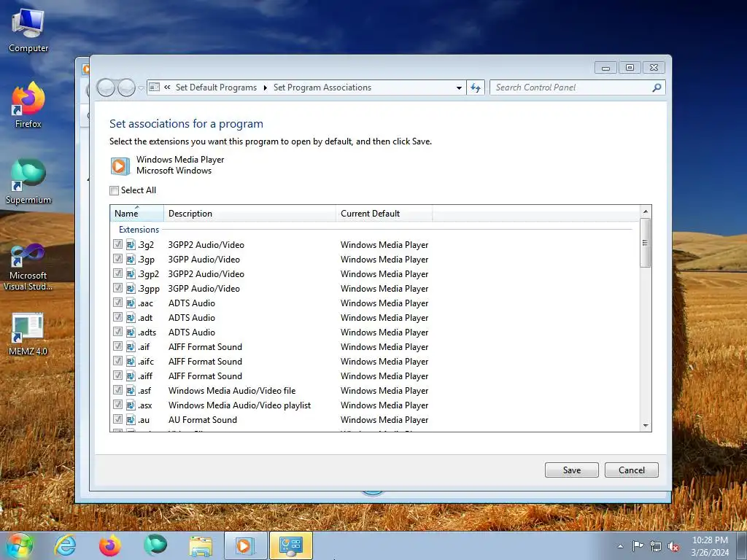The image size is (747, 560).
Task: Click the refresh button beside address bar
Action: [476, 87]
